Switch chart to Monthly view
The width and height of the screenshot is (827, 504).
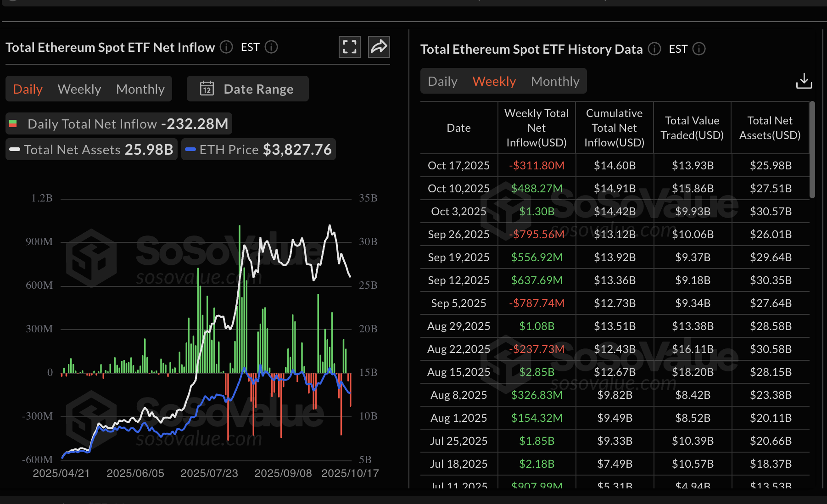click(140, 89)
